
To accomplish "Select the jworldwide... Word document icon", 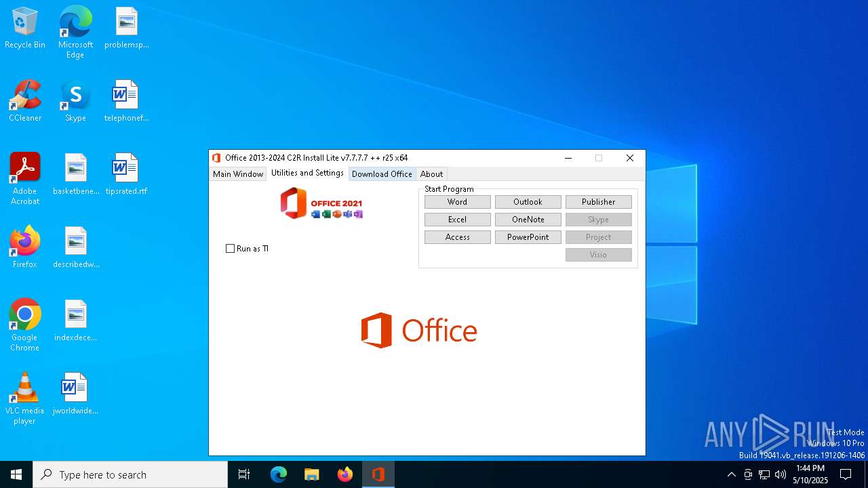I will [75, 394].
